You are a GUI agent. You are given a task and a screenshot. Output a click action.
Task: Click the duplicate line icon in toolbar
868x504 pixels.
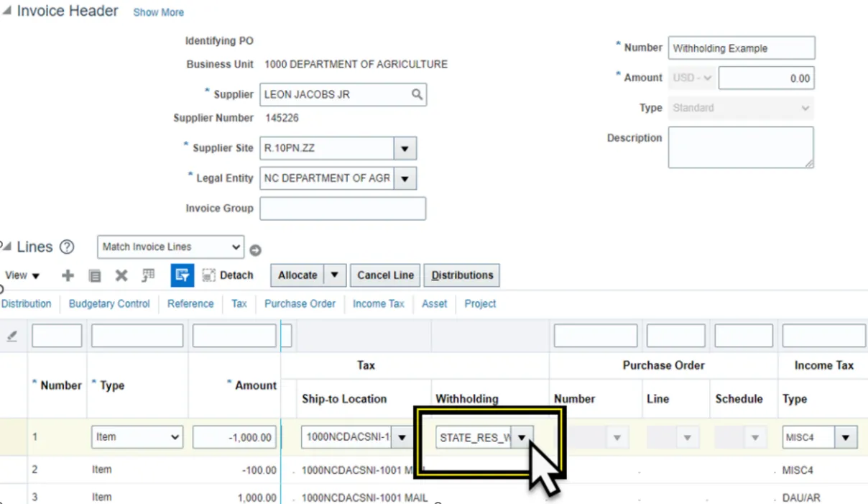94,275
